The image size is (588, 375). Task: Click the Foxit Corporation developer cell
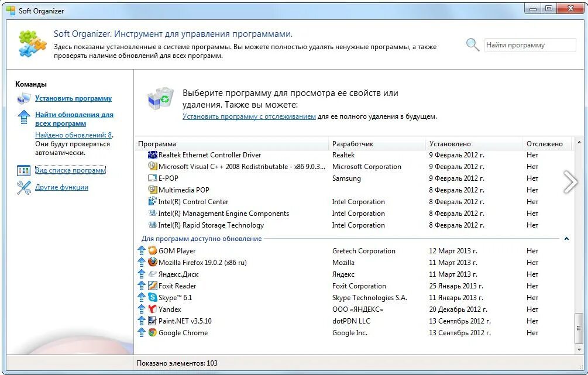(x=359, y=285)
